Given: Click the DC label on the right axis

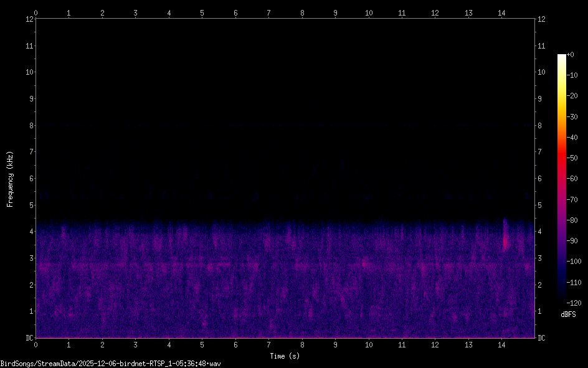Looking at the screenshot, I should tap(542, 338).
